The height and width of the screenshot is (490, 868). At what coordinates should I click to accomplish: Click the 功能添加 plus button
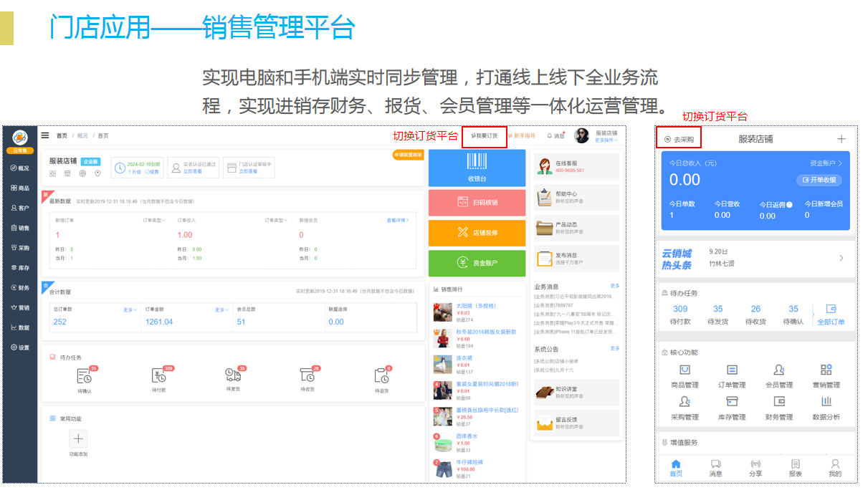click(x=79, y=439)
